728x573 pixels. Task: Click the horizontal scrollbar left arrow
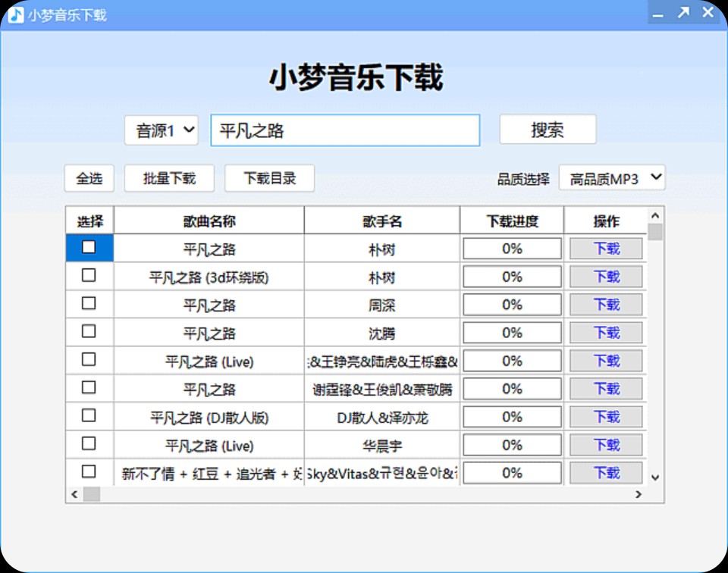(74, 495)
